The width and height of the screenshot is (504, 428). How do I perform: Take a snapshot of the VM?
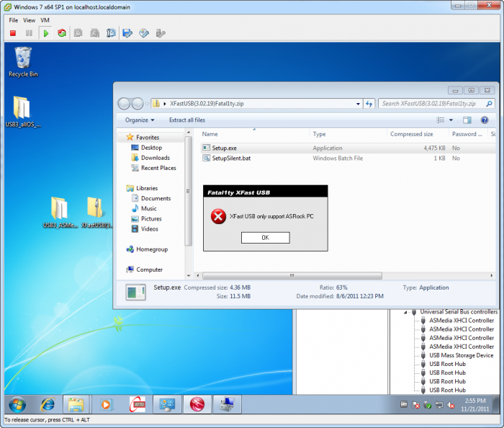(78, 33)
